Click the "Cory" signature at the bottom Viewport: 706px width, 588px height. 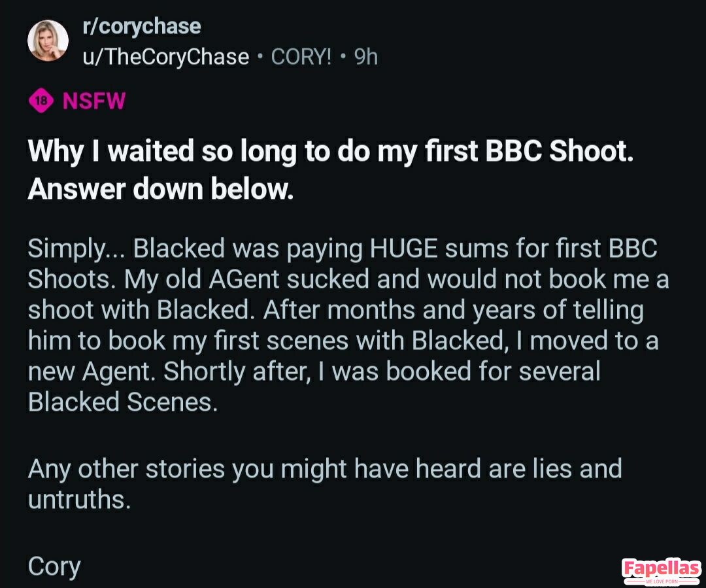click(54, 566)
